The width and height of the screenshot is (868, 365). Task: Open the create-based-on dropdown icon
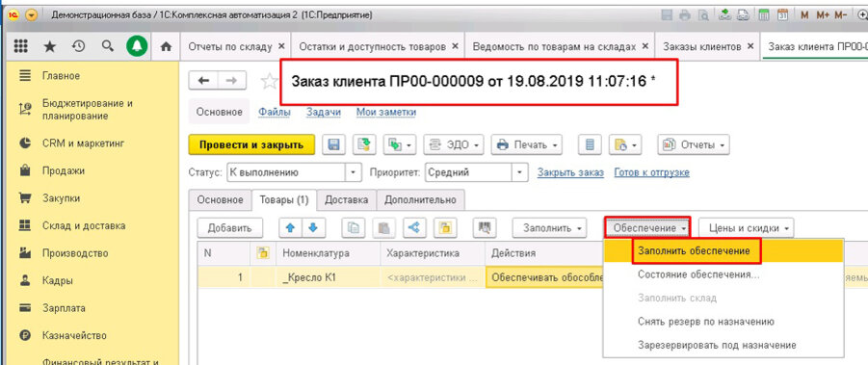pos(400,144)
